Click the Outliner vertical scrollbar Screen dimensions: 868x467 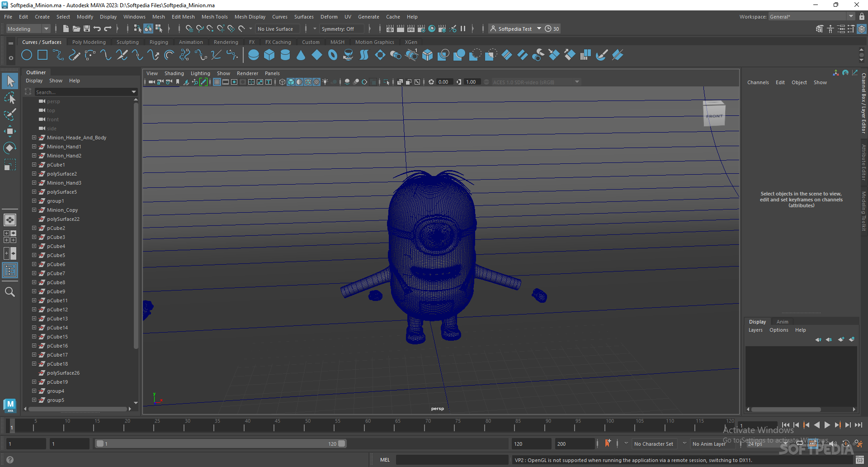point(136,226)
